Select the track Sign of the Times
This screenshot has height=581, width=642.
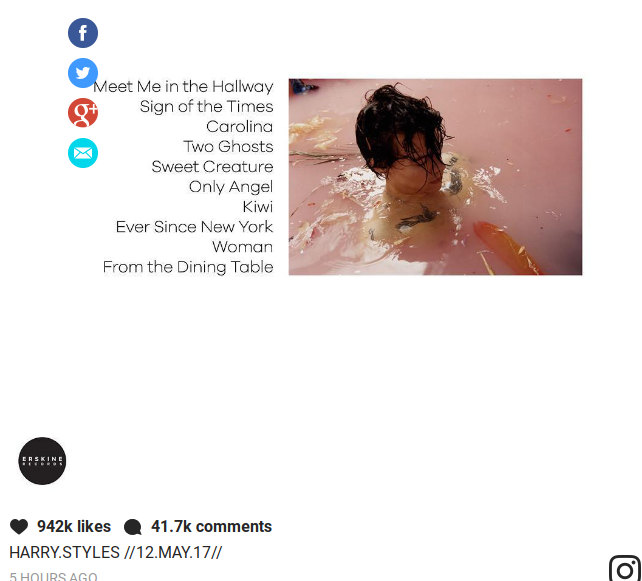206,106
